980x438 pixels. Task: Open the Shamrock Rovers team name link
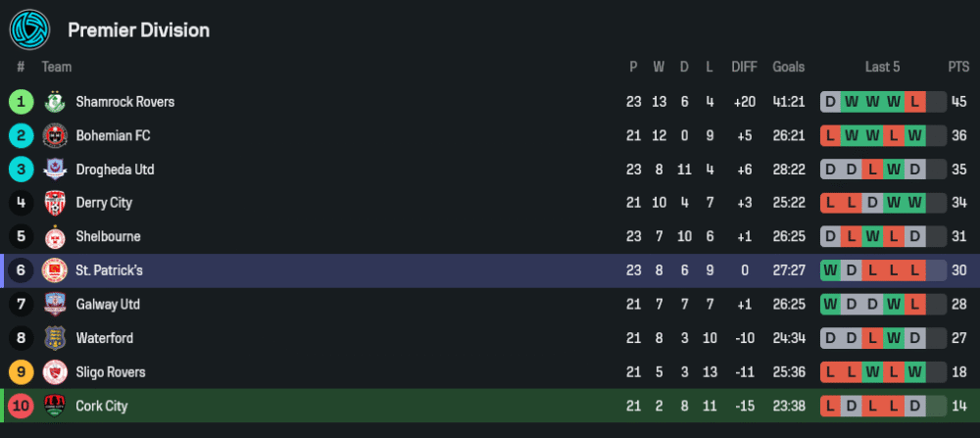point(124,102)
